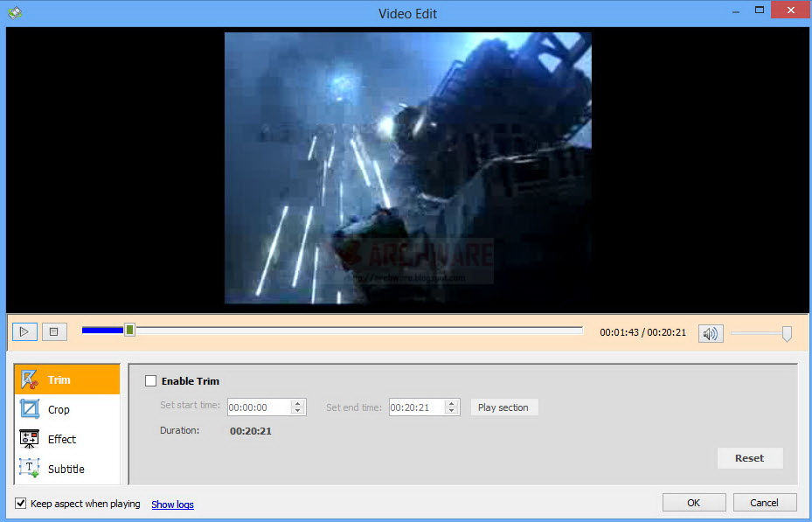
Task: Confirm edits with OK button
Action: click(x=693, y=502)
